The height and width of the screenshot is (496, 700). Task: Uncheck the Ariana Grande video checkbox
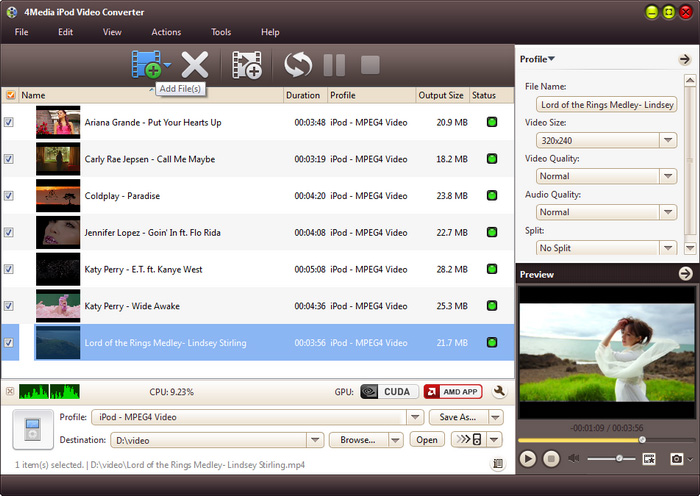[x=9, y=122]
